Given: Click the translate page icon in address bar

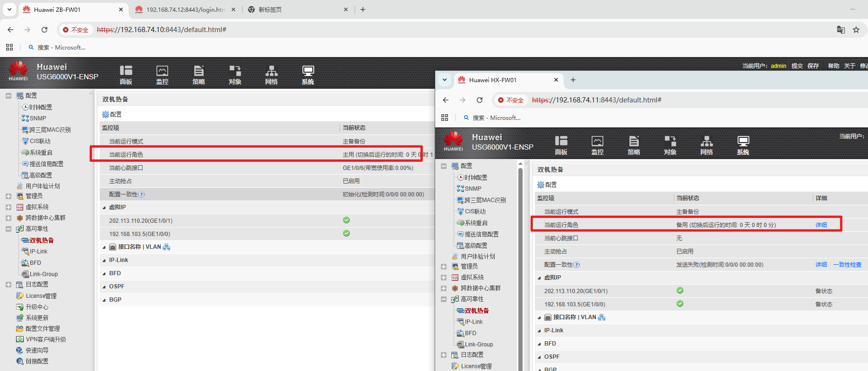Looking at the screenshot, I should (841, 30).
